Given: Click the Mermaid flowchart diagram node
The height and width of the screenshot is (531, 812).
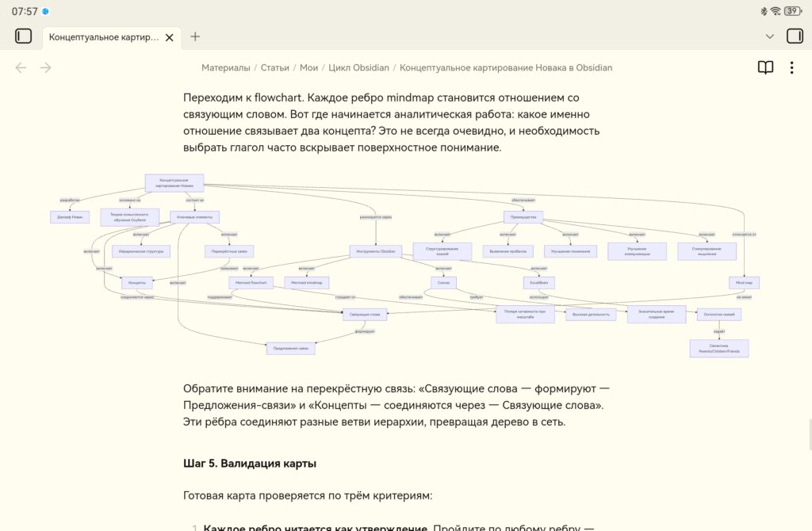Looking at the screenshot, I should click(251, 283).
